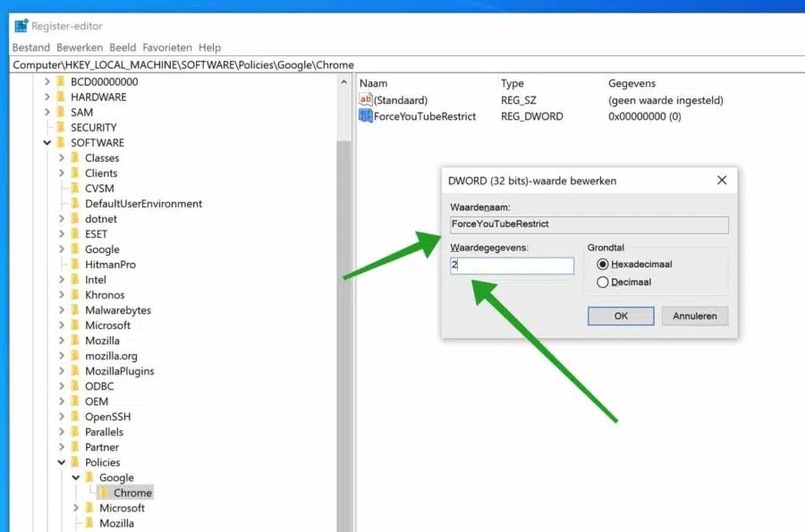This screenshot has height=532, width=805.
Task: Click the REG_SZ type cell
Action: point(519,100)
